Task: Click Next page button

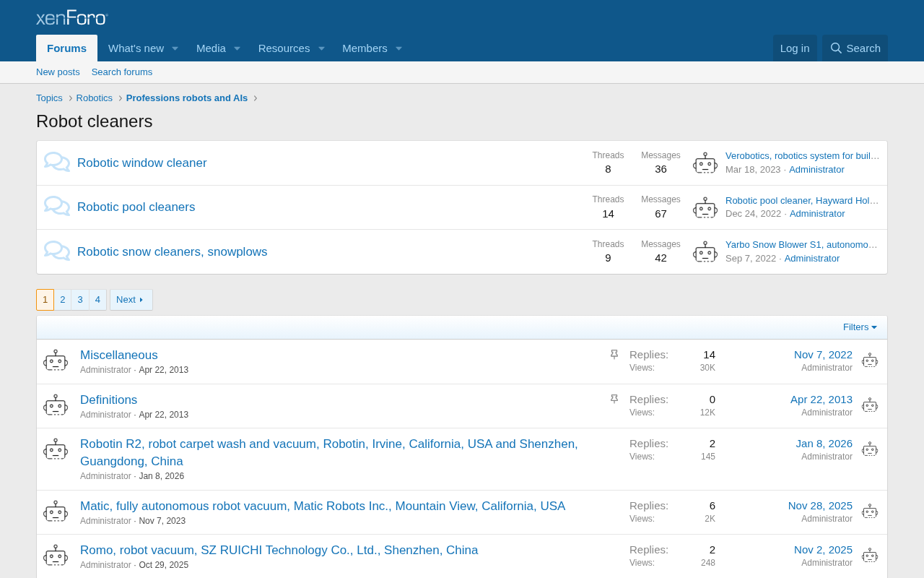Action: (x=131, y=300)
